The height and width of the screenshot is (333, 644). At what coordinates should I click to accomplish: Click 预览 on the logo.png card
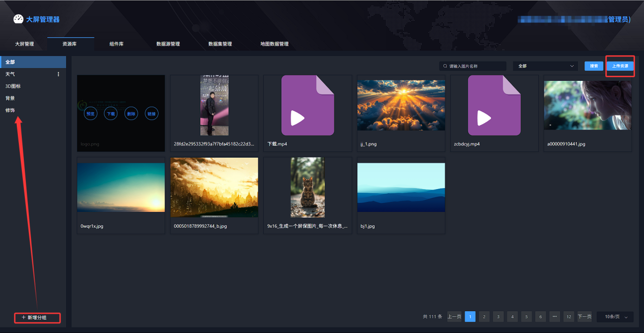coord(90,114)
